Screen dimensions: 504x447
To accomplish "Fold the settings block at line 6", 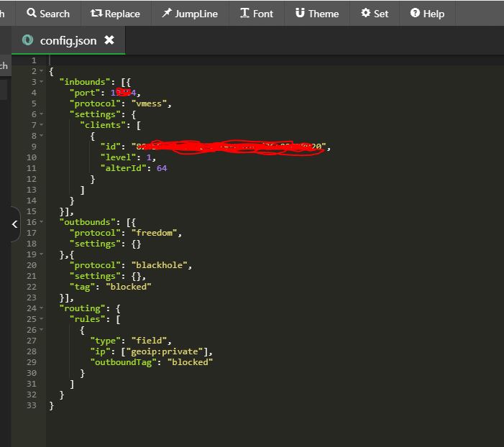I will point(42,114).
